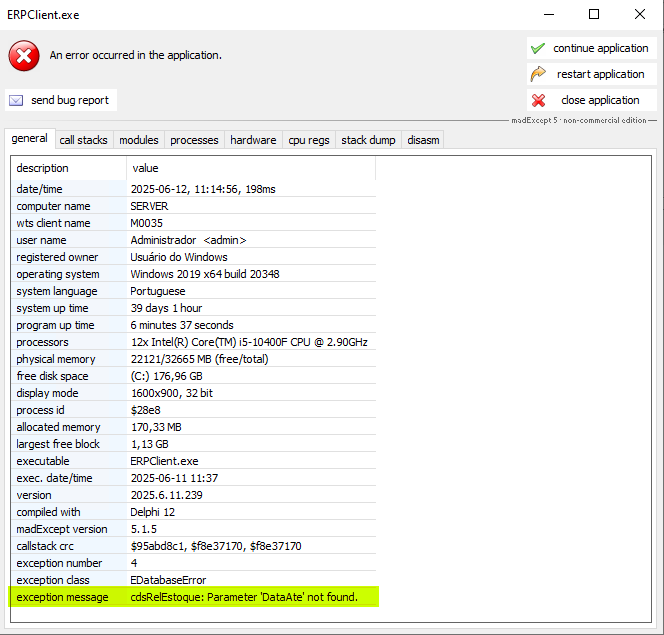Open the modules tab
Screen dimensions: 664x635
(x=139, y=140)
